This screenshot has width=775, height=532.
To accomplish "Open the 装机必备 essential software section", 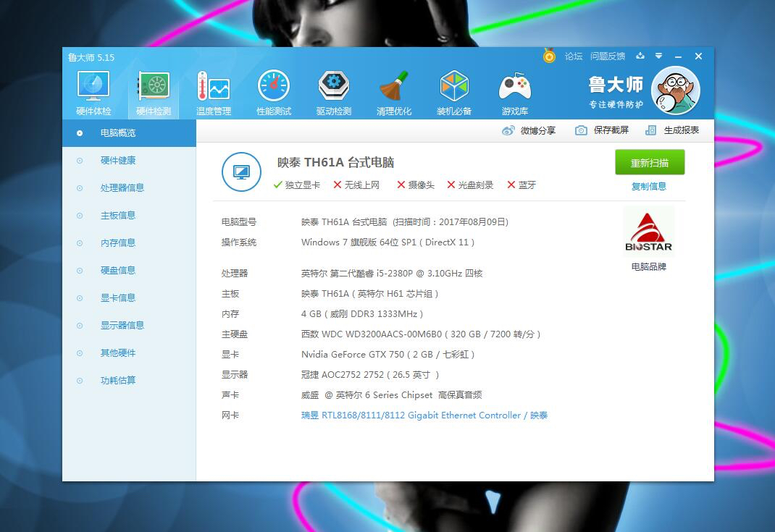I will tap(454, 90).
